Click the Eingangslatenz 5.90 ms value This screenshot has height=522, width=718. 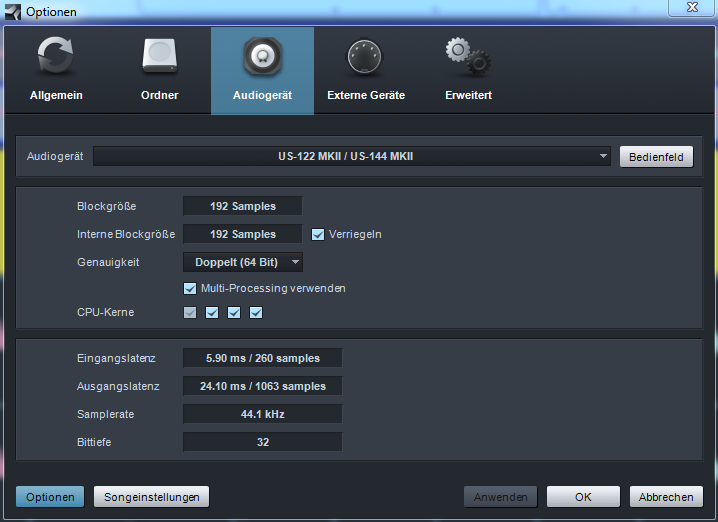click(263, 358)
